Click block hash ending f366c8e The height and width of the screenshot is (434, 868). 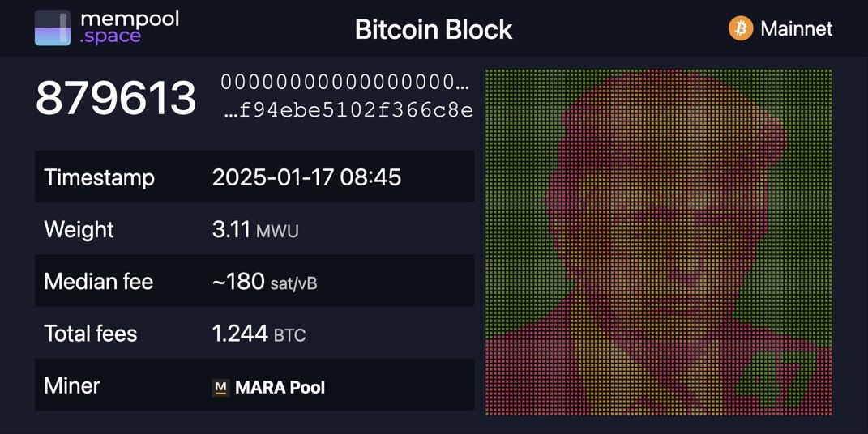[348, 110]
